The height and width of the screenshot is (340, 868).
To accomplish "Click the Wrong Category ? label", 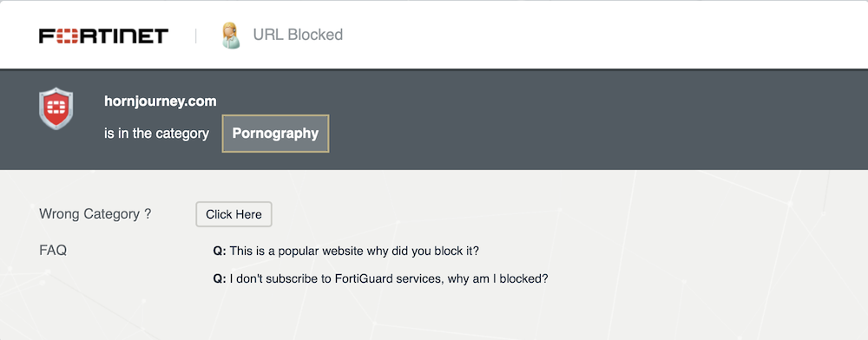I will tap(95, 214).
